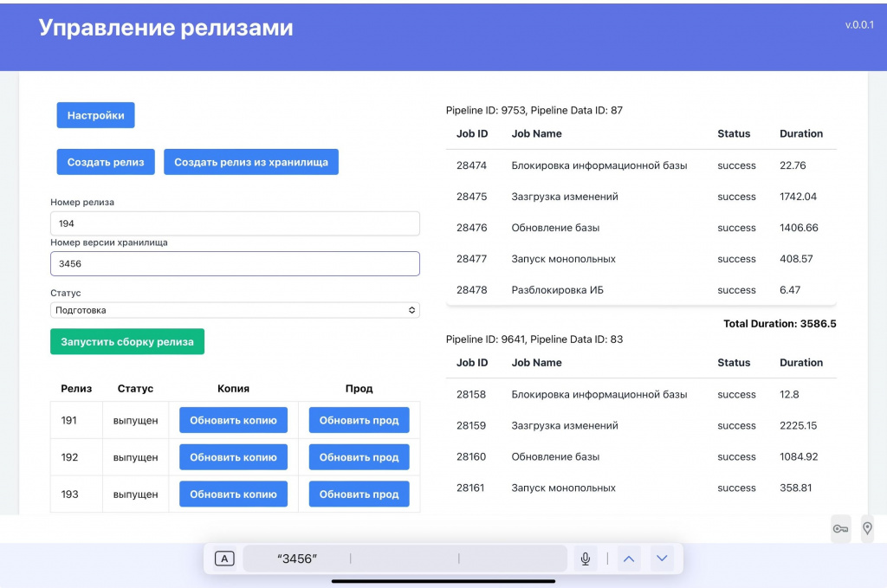Click the down chevron in the suggestion bar
887x588 pixels.
click(x=662, y=559)
